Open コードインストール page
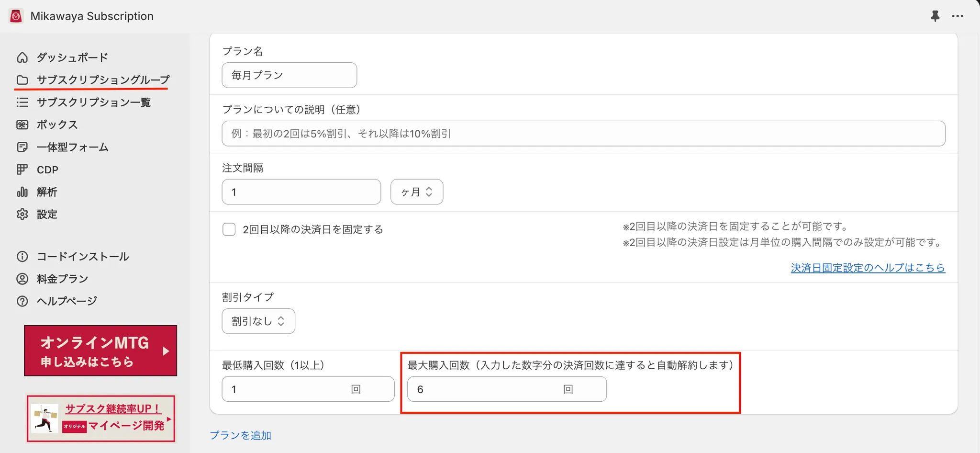 point(83,256)
